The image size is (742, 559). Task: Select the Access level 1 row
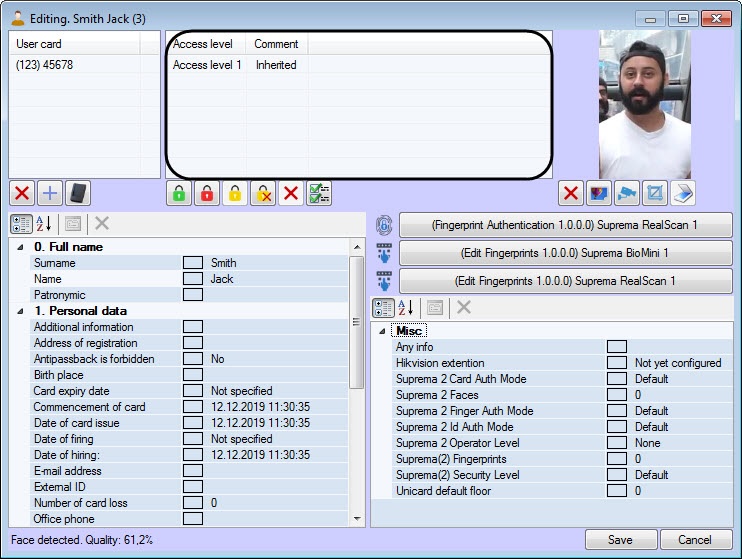207,65
